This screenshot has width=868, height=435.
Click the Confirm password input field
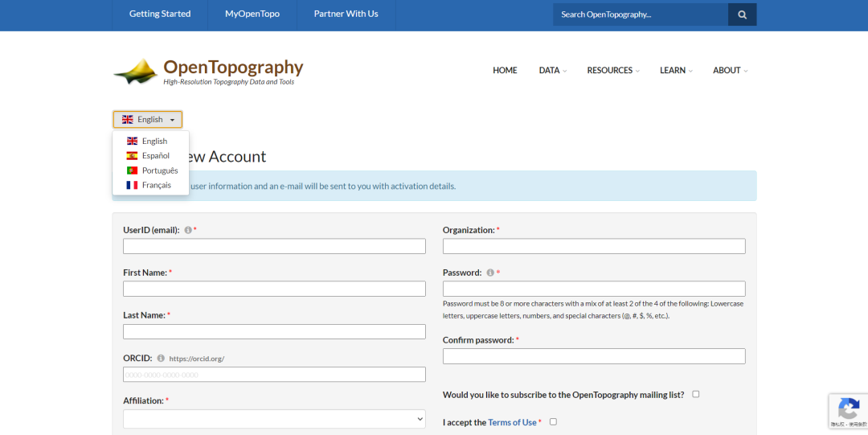pos(594,355)
